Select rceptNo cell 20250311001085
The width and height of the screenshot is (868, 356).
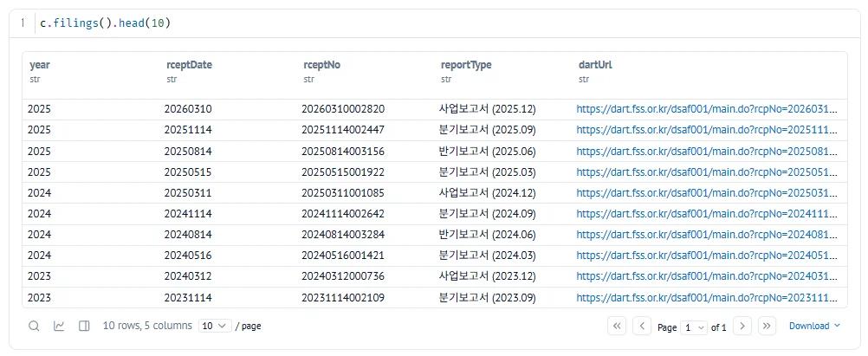(x=343, y=193)
